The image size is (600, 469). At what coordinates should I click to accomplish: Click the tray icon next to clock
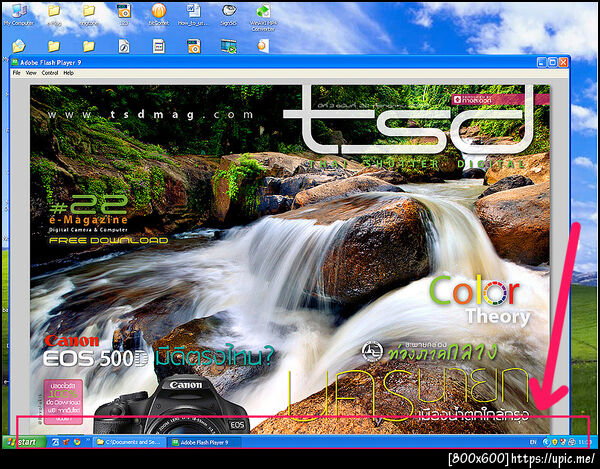pos(572,442)
